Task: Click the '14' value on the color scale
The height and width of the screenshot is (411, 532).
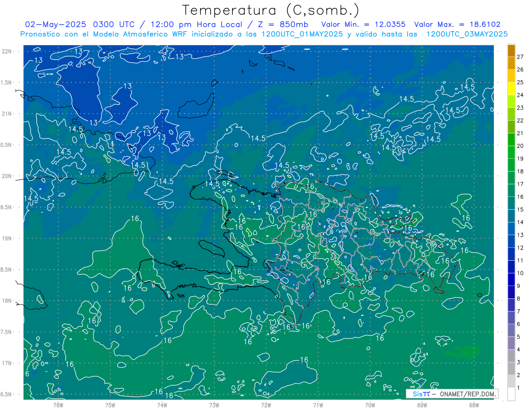Action: [x=520, y=222]
